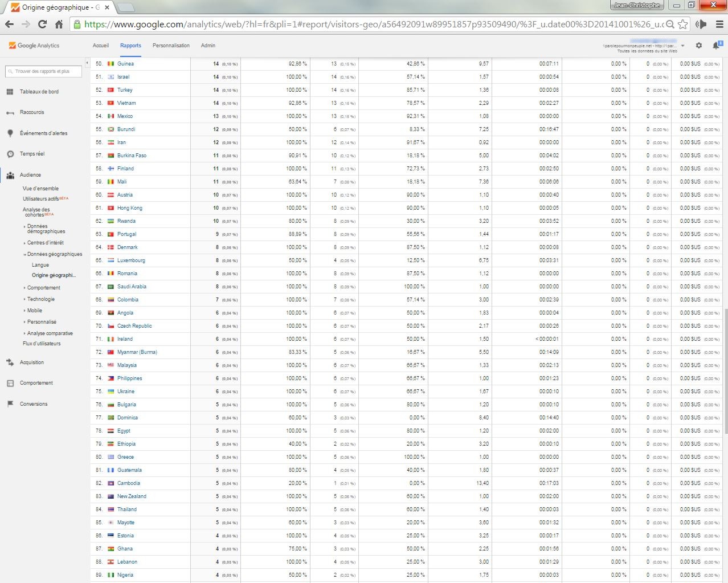Open Analyse des cohortes report
The image size is (728, 583).
[x=38, y=212]
